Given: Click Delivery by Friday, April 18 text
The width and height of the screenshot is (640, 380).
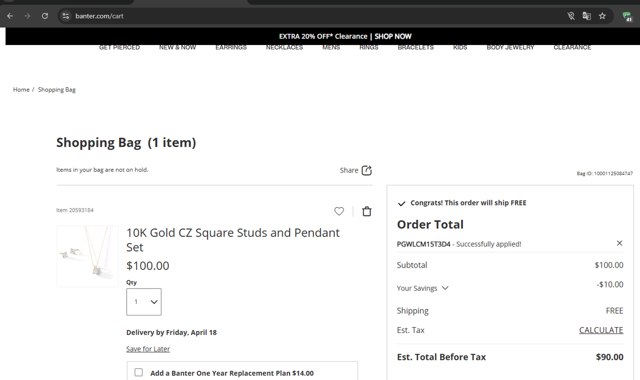Looking at the screenshot, I should click(171, 332).
